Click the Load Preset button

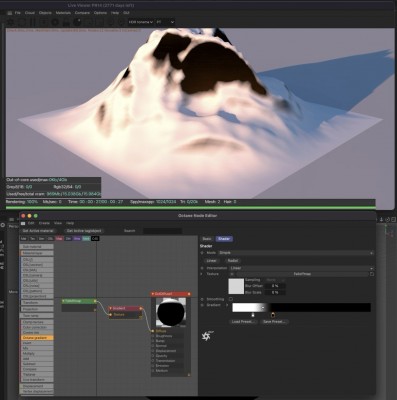[243, 322]
